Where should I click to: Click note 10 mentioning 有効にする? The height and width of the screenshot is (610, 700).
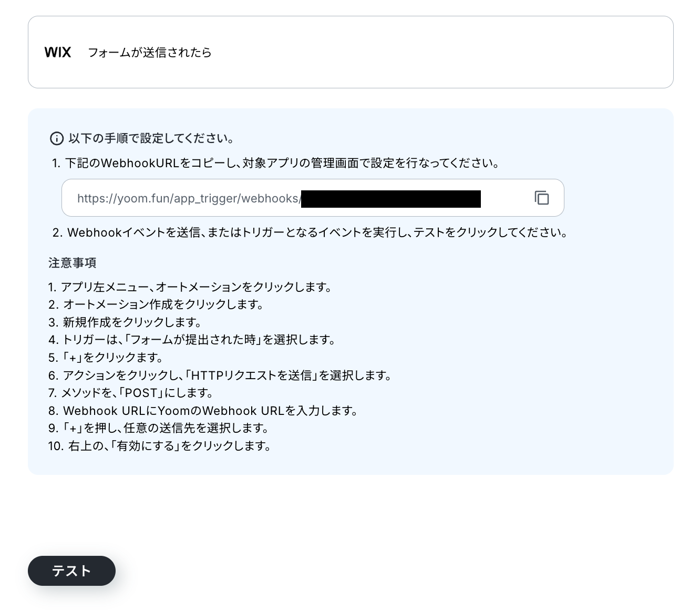click(x=160, y=446)
